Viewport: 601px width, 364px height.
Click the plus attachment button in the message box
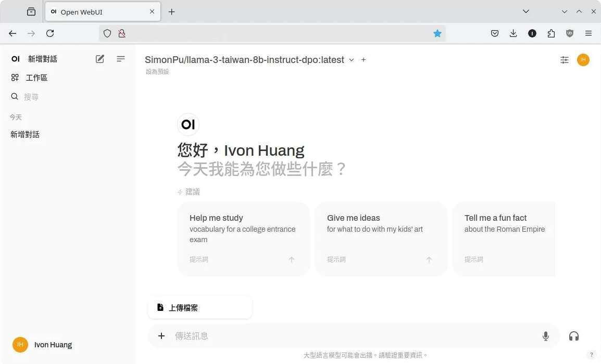(x=161, y=336)
